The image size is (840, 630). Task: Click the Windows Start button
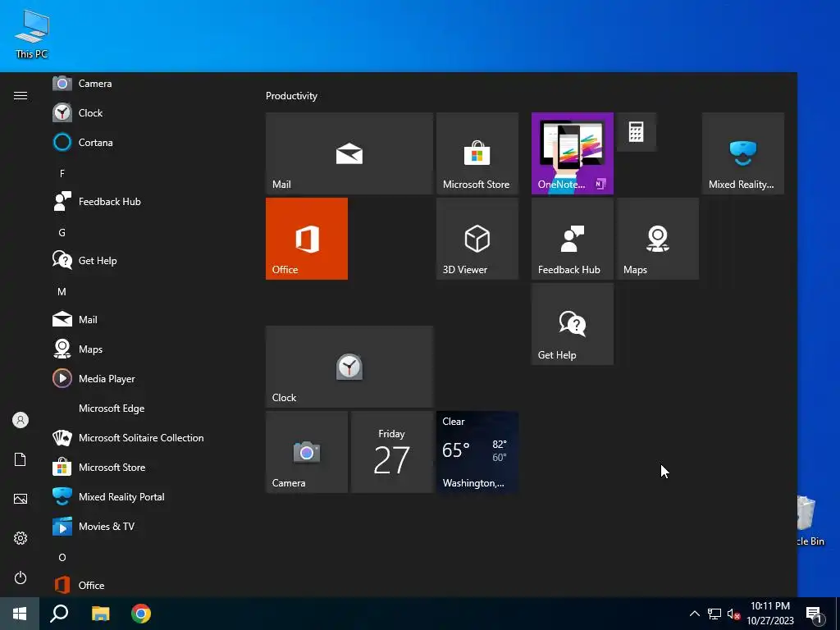pyautogui.click(x=20, y=614)
